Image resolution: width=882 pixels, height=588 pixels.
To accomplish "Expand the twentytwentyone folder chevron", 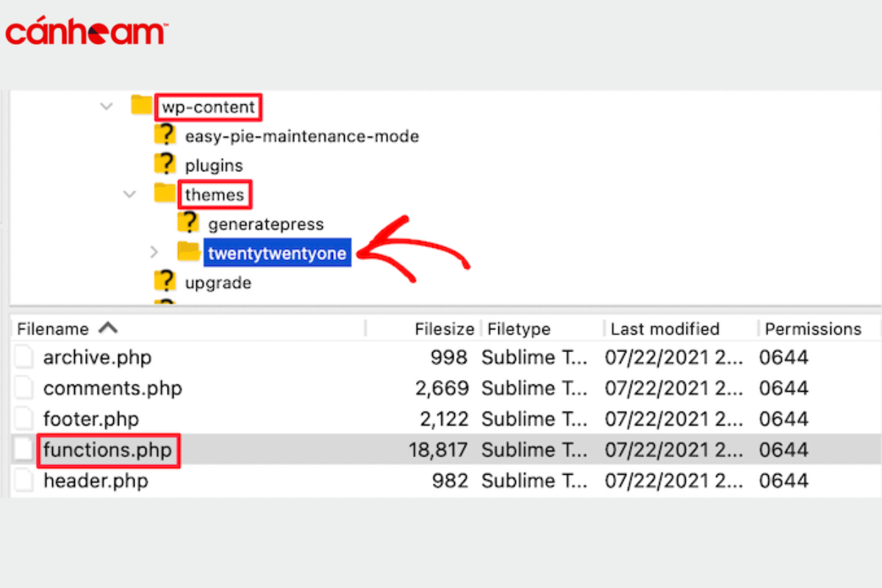I will coord(154,253).
